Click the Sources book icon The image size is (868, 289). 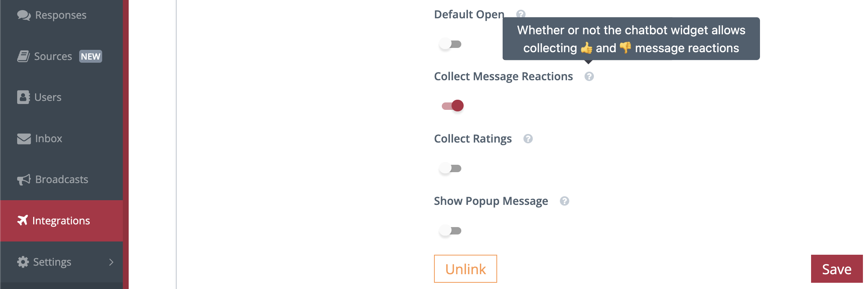click(23, 56)
